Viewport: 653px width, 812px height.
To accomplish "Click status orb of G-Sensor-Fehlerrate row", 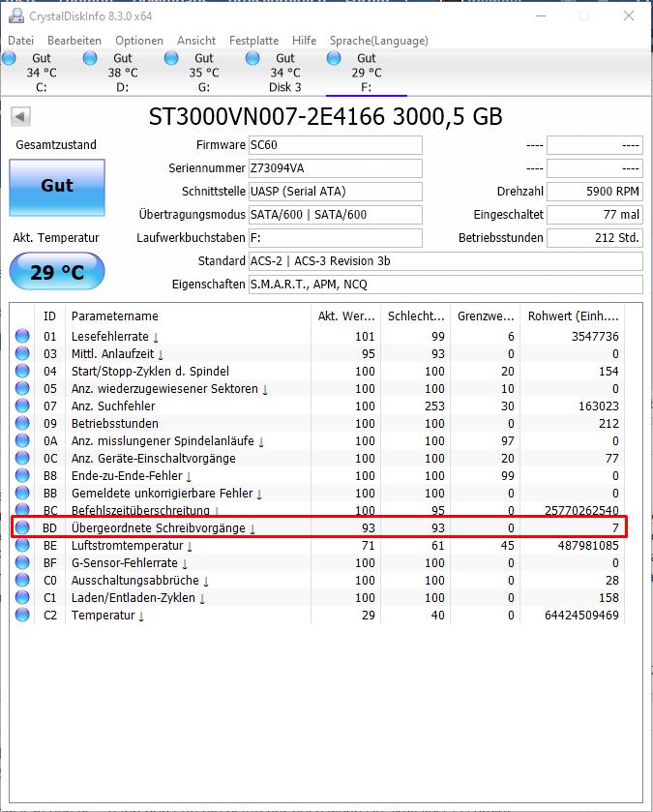I will [x=22, y=563].
